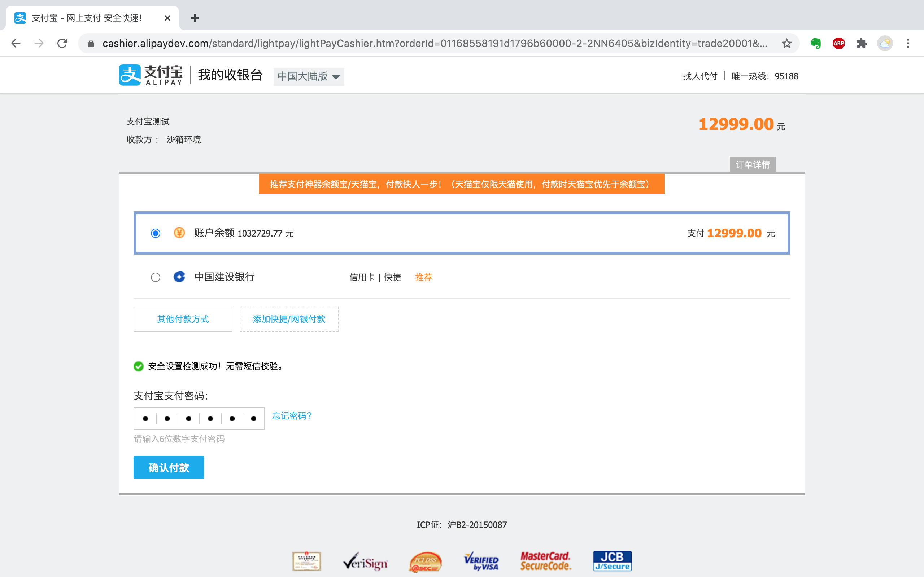
Task: Click the 忘记密码 forgot password link
Action: (292, 416)
